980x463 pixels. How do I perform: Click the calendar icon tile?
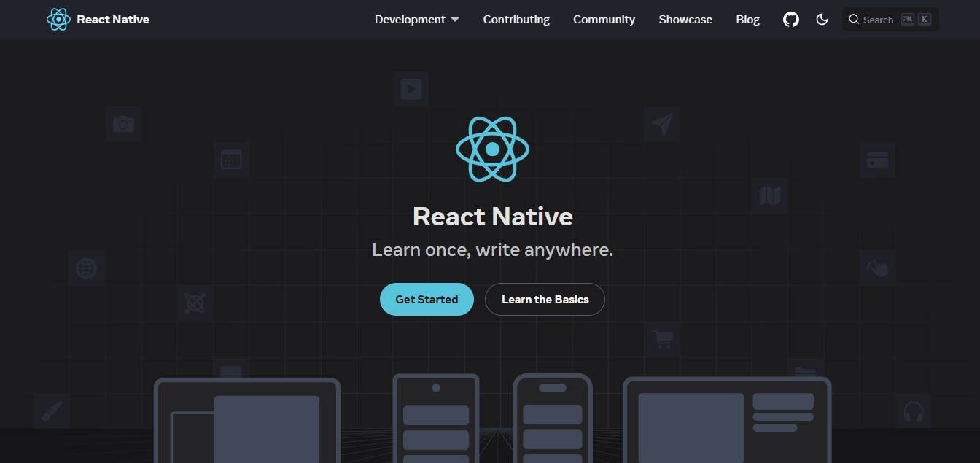point(231,160)
